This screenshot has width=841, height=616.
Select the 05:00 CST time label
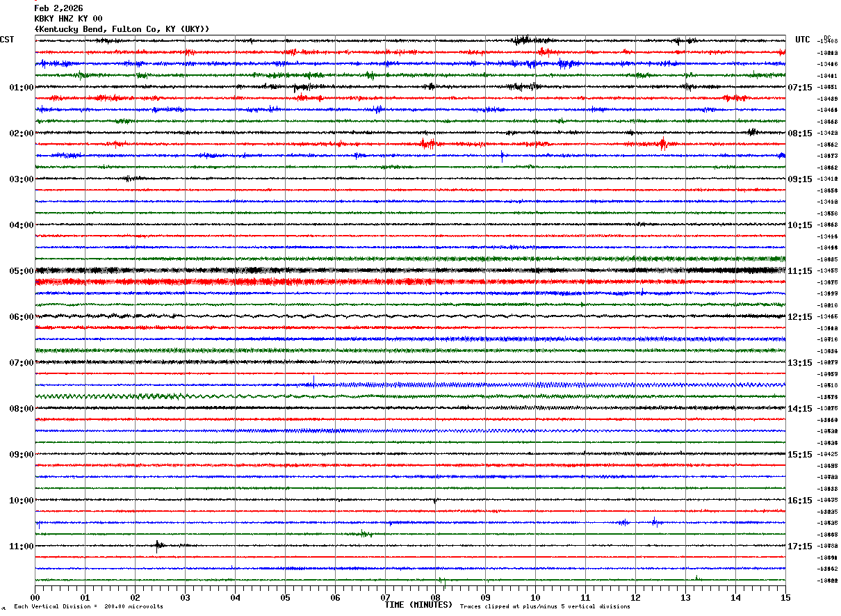(x=22, y=271)
